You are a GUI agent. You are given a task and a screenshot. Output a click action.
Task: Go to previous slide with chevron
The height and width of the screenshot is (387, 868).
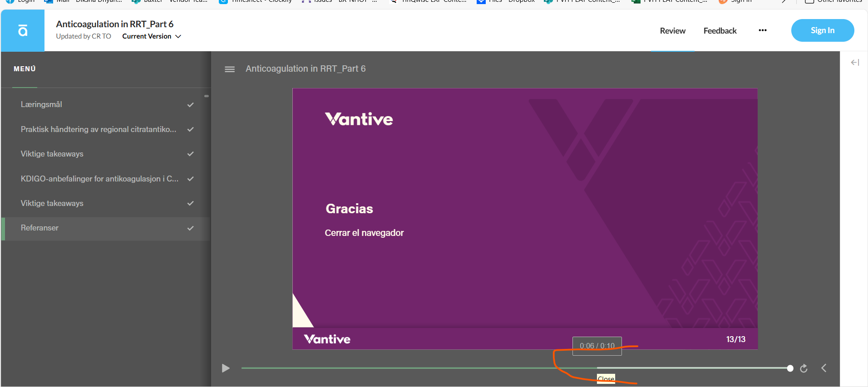click(x=824, y=368)
